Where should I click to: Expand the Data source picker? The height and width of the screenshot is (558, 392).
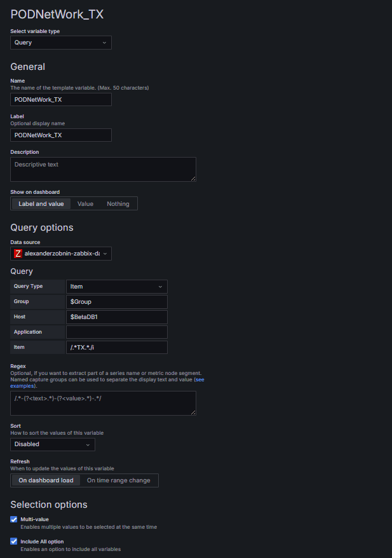coord(62,253)
